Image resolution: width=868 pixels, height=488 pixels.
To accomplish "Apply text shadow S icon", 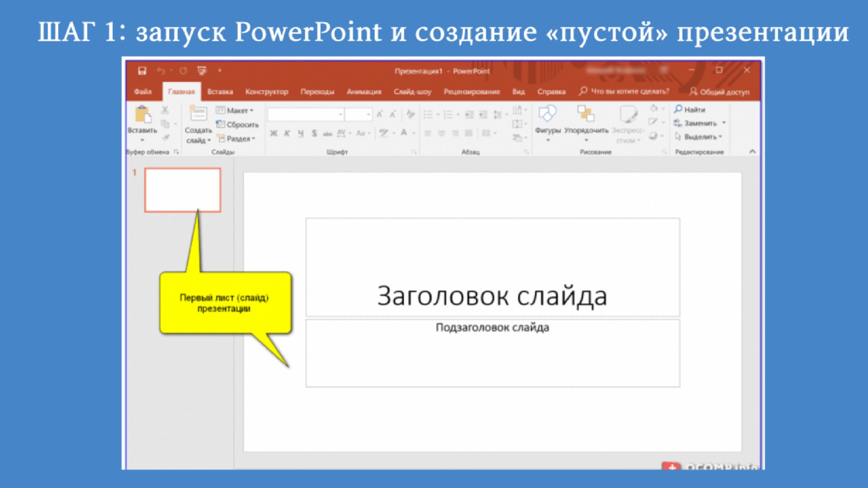I will pyautogui.click(x=314, y=133).
